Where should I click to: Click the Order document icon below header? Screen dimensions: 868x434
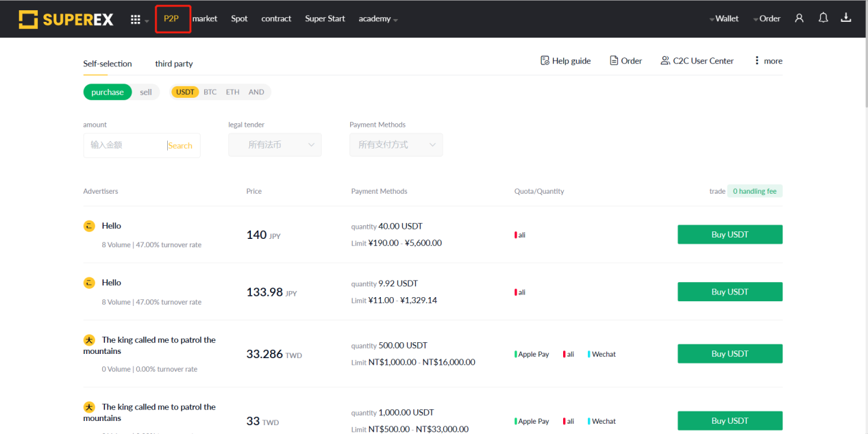tap(614, 61)
